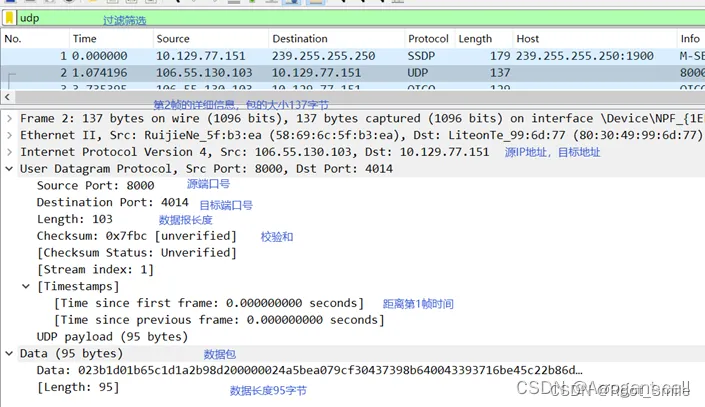Click the Length column header
The width and height of the screenshot is (705, 407).
475,39
